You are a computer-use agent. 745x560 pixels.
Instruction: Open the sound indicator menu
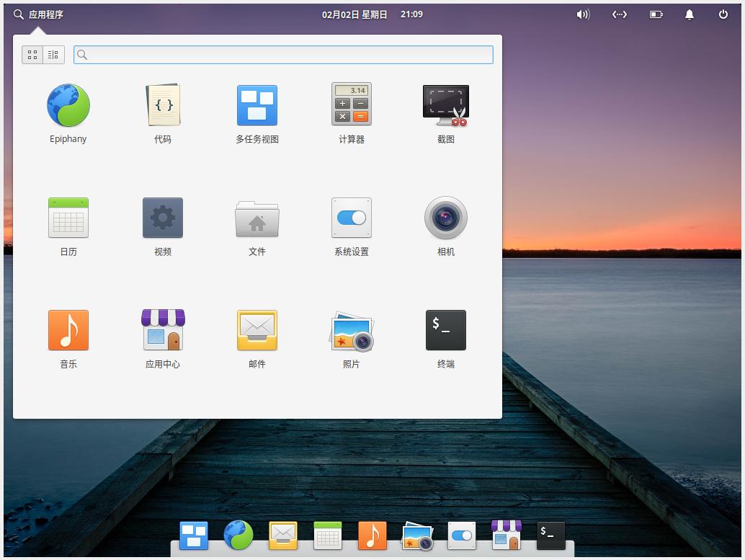click(582, 14)
